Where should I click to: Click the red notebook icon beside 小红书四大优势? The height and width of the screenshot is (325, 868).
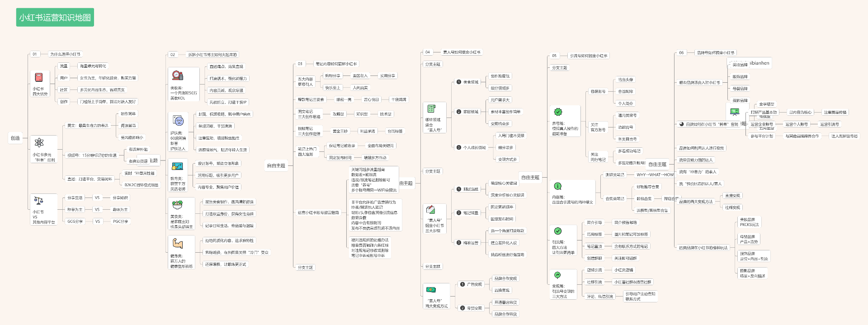[x=39, y=77]
